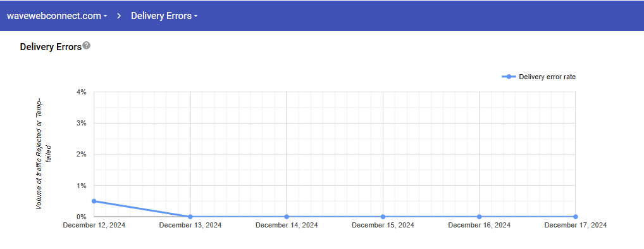Click the December 14, 2024 axis label

pyautogui.click(x=287, y=225)
